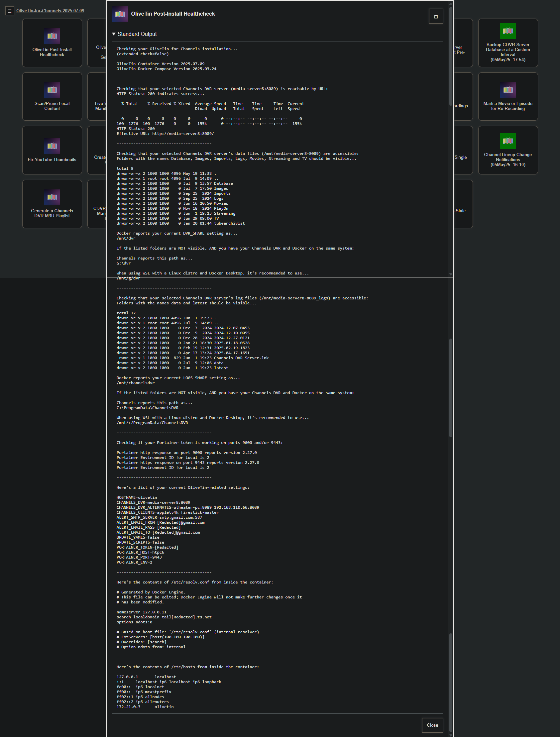Click the partially hidden tile ending in "Stale"

pos(463,204)
